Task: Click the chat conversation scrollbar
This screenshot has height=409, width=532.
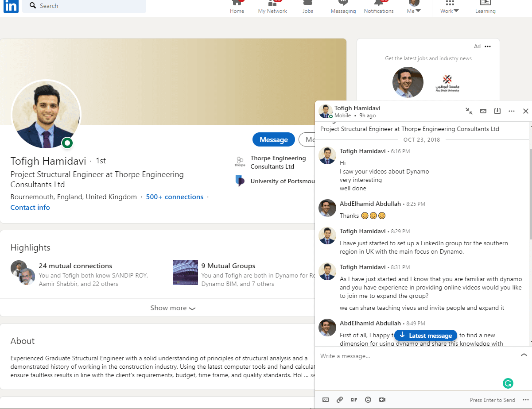Action: (x=530, y=195)
